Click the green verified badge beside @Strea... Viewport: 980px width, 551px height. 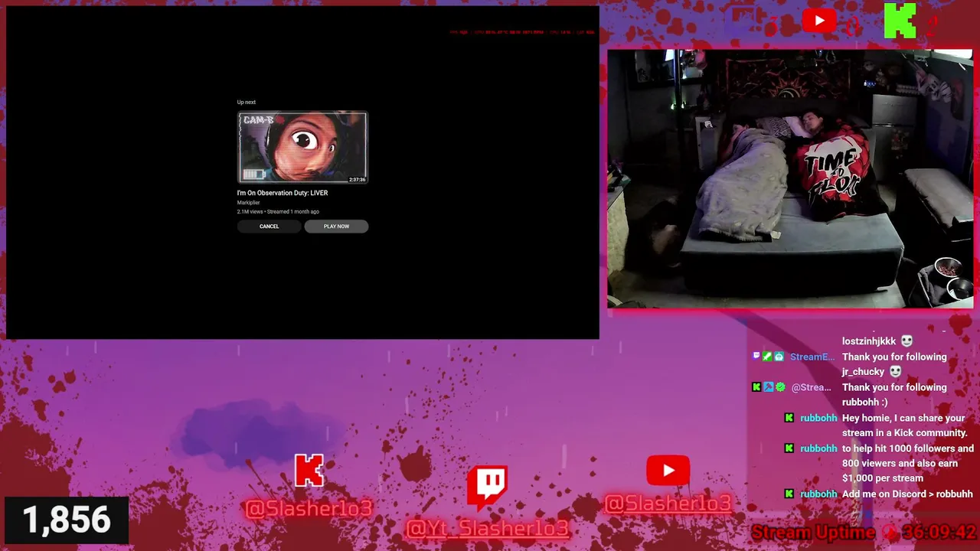point(780,387)
